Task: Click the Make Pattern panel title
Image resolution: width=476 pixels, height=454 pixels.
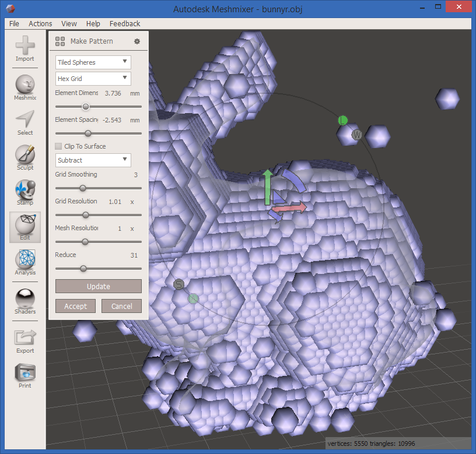Action: pos(92,41)
